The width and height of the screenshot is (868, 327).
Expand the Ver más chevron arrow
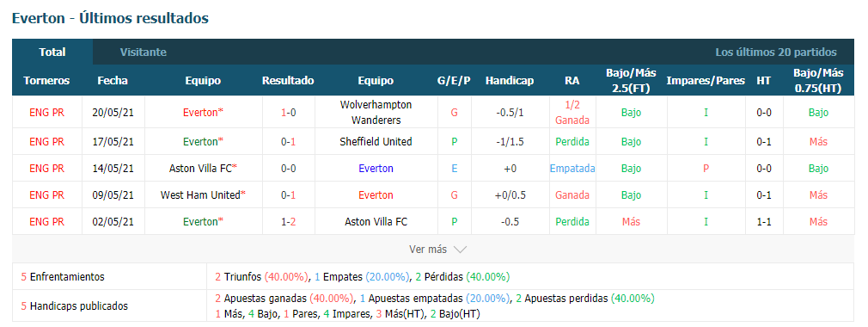[460, 250]
